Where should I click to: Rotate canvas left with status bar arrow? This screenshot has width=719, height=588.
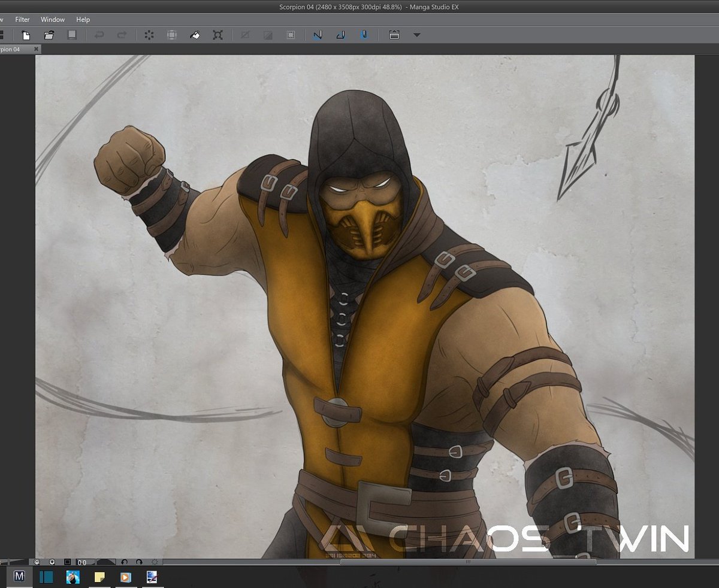(124, 562)
